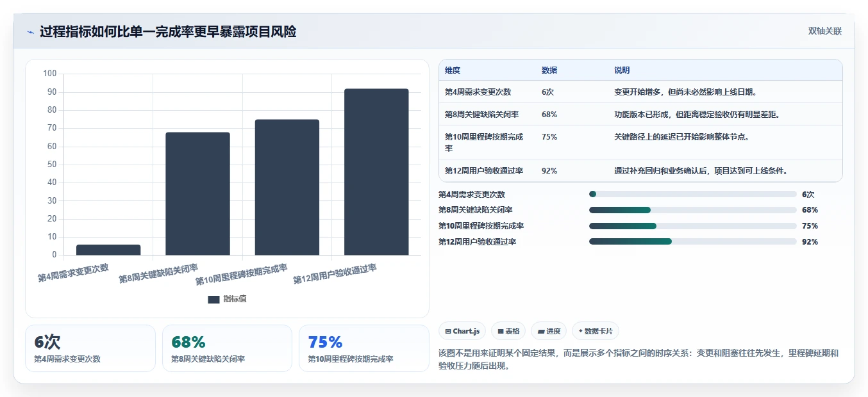Open the 68% data card
This screenshot has height=397, width=868.
tap(227, 348)
